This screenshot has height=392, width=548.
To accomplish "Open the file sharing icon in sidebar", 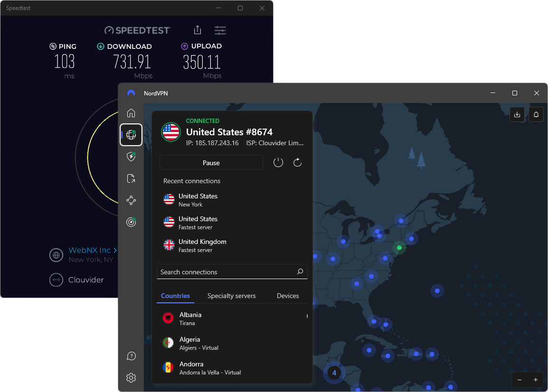I will (x=131, y=178).
